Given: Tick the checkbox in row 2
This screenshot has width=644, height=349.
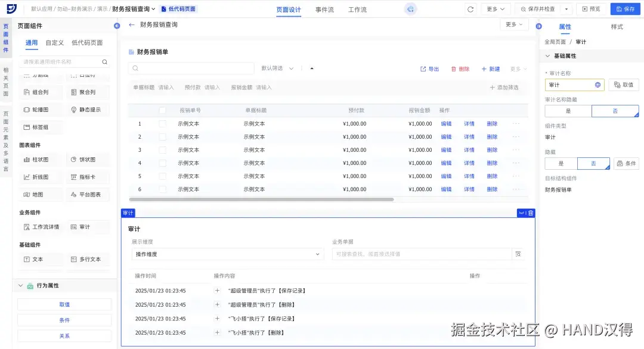Looking at the screenshot, I should (163, 137).
